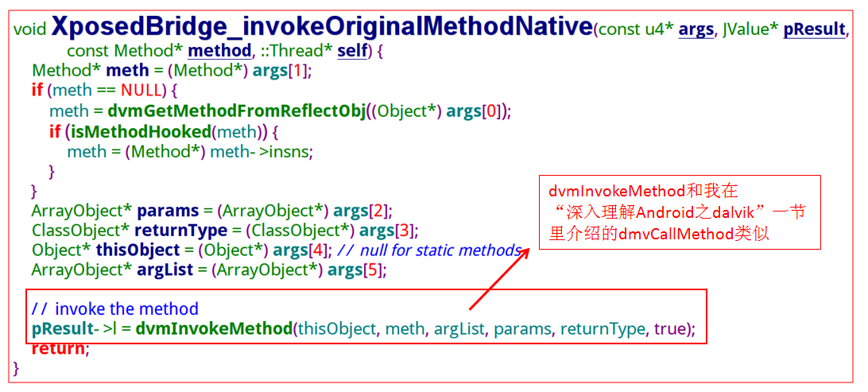The height and width of the screenshot is (392, 868).
Task: Click the 'true' argument in dvmInvokeMethod
Action: point(670,329)
